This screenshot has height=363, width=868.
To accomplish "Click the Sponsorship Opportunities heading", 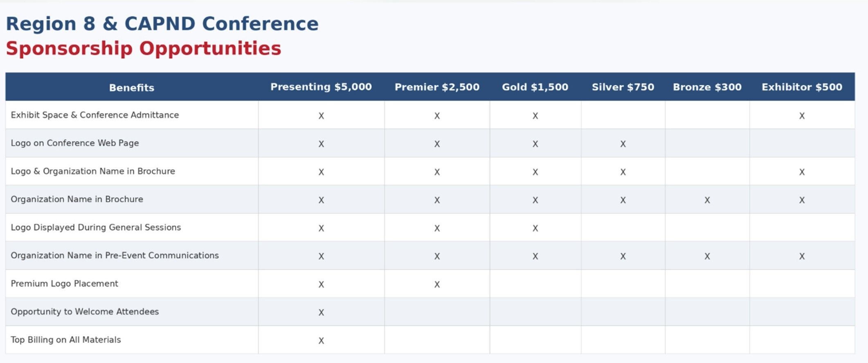I will point(144,48).
